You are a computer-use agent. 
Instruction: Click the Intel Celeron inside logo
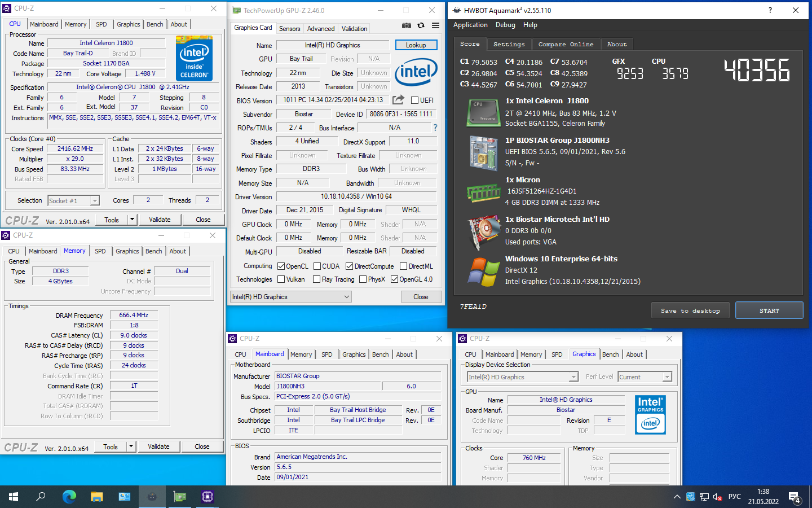[x=194, y=58]
